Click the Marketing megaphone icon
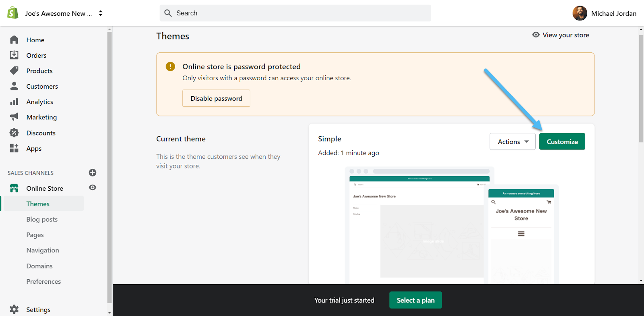The width and height of the screenshot is (644, 316). click(x=14, y=117)
